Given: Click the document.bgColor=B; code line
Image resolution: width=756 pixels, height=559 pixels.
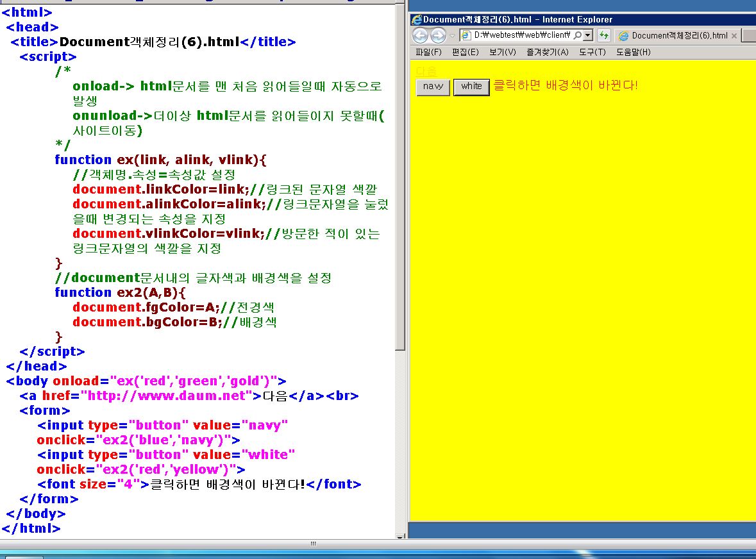Looking at the screenshot, I should (174, 322).
